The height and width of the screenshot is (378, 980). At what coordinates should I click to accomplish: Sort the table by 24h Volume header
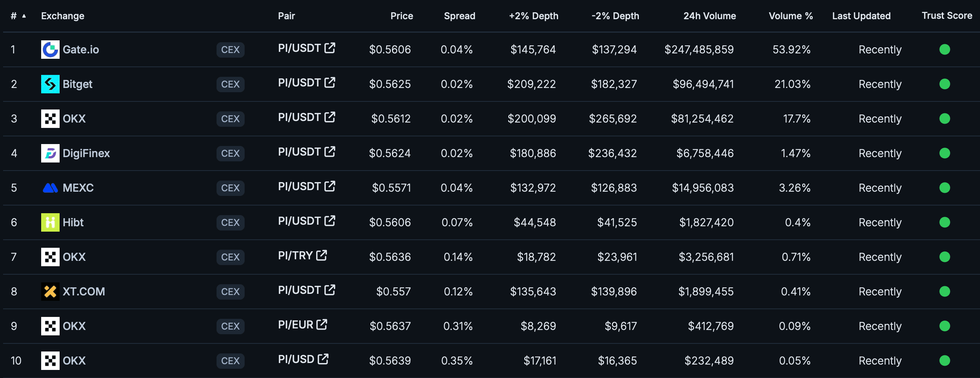click(x=709, y=16)
